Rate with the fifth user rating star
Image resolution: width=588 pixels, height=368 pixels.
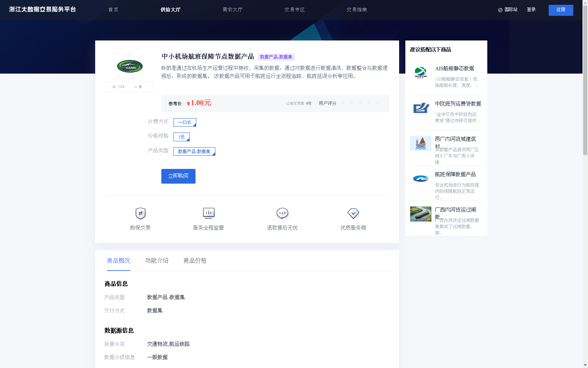(378, 103)
